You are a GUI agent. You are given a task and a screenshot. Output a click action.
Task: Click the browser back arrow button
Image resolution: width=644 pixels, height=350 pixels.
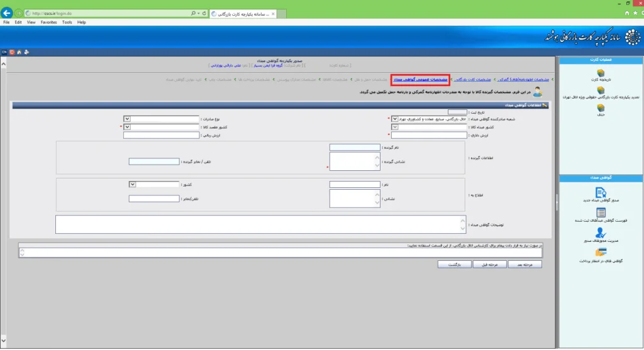(6, 13)
